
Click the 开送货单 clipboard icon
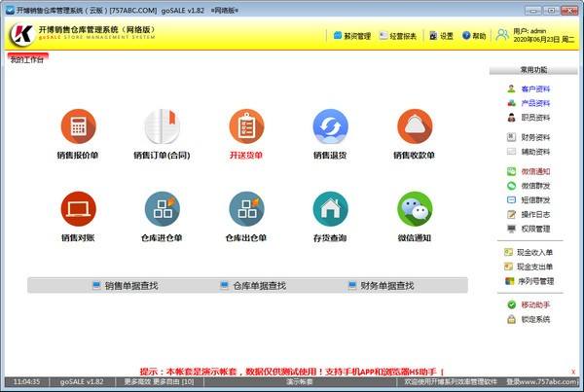(x=246, y=125)
